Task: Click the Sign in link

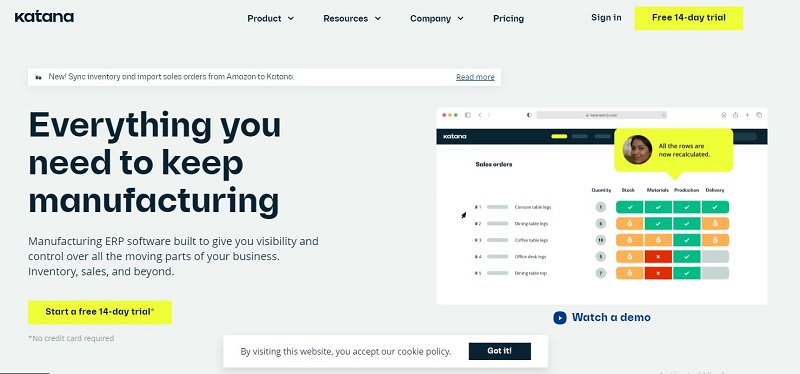Action: (606, 17)
